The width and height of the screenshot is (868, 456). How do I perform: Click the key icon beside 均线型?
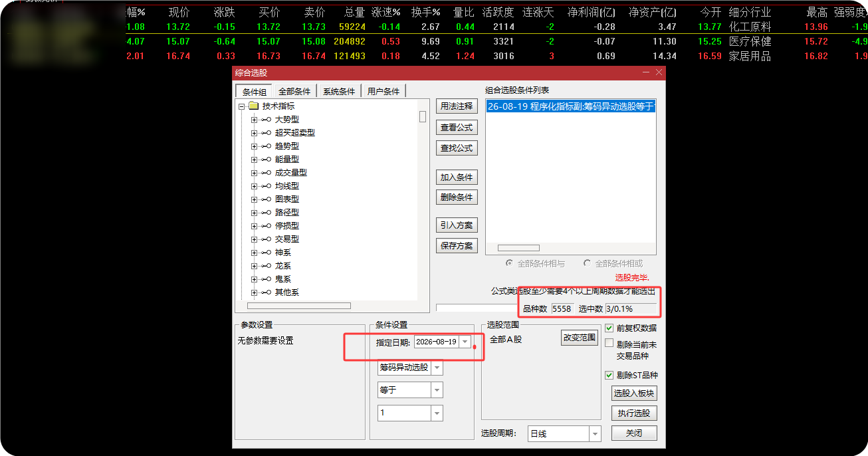click(x=266, y=186)
